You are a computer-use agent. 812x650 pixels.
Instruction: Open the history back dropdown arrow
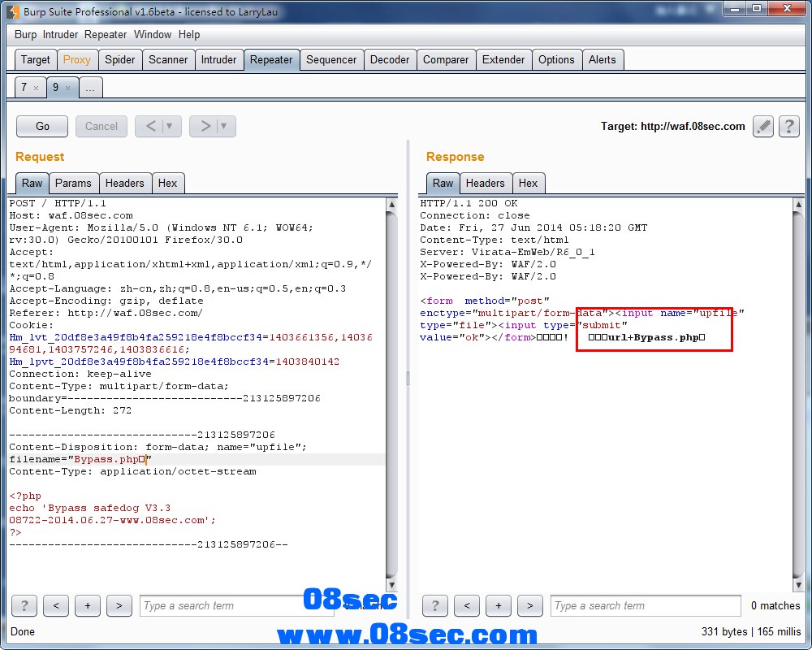[170, 126]
